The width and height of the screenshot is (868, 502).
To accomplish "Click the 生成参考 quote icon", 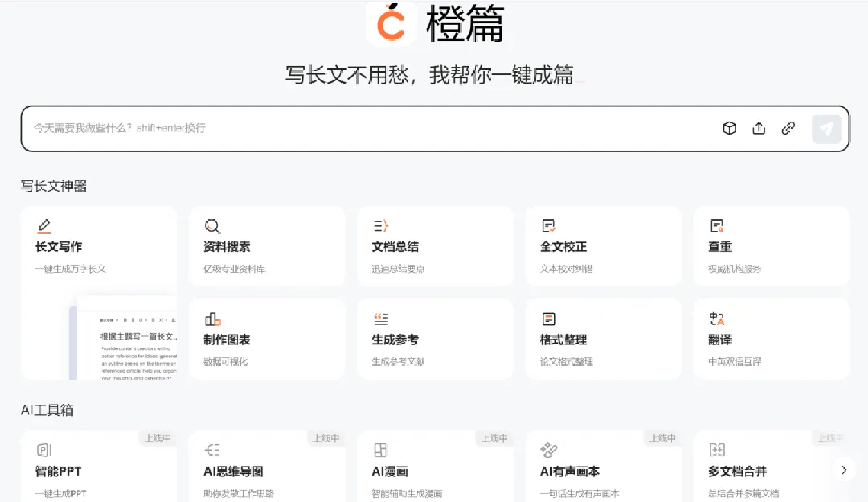I will [x=381, y=319].
